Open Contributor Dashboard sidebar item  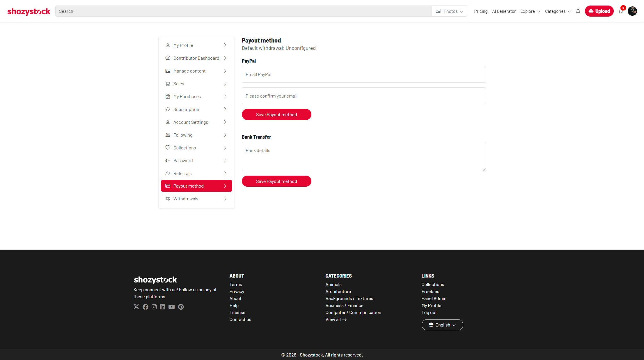(x=196, y=58)
